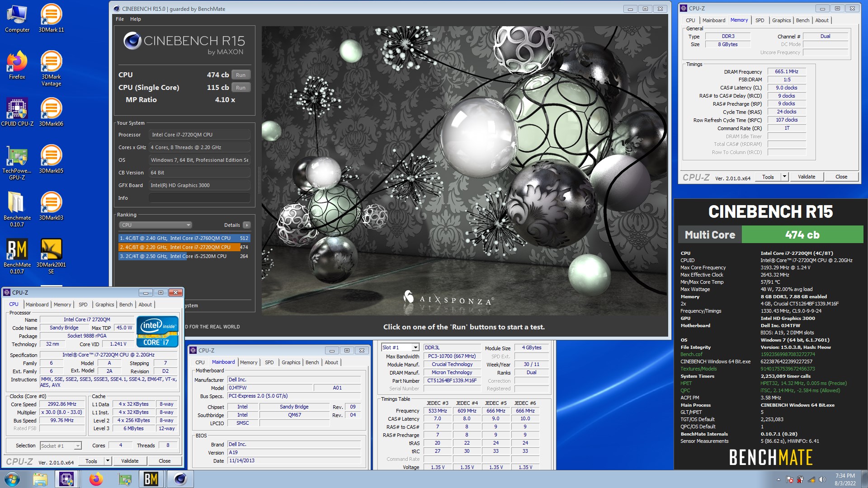Screen dimensions: 868x488
Task: Switch to SPD tab in top-right CPU-Z
Action: pyautogui.click(x=759, y=20)
